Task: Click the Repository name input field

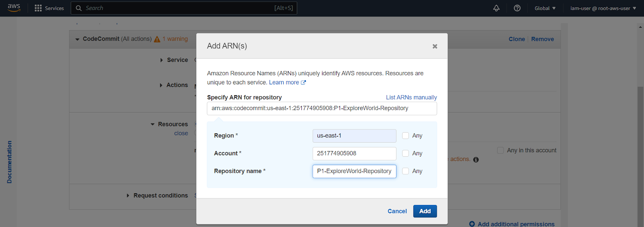Action: [x=355, y=171]
